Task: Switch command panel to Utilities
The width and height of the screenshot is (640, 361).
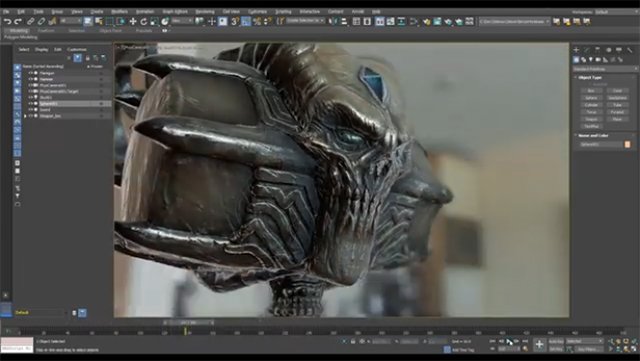Action: click(x=629, y=50)
